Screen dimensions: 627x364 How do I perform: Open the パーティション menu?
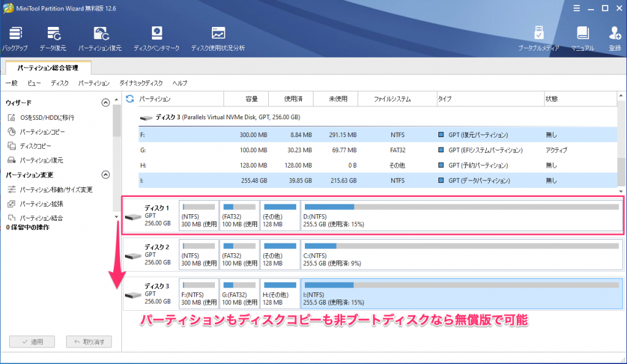[x=94, y=83]
